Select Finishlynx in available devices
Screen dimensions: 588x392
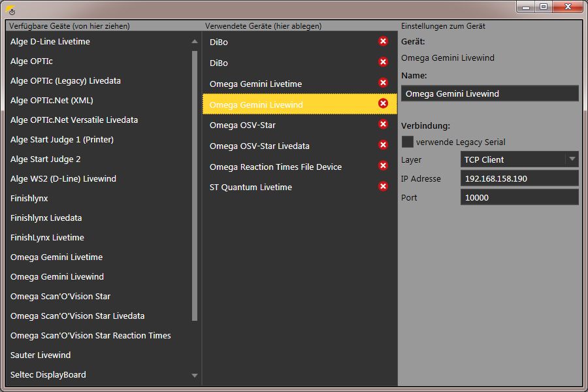click(29, 199)
